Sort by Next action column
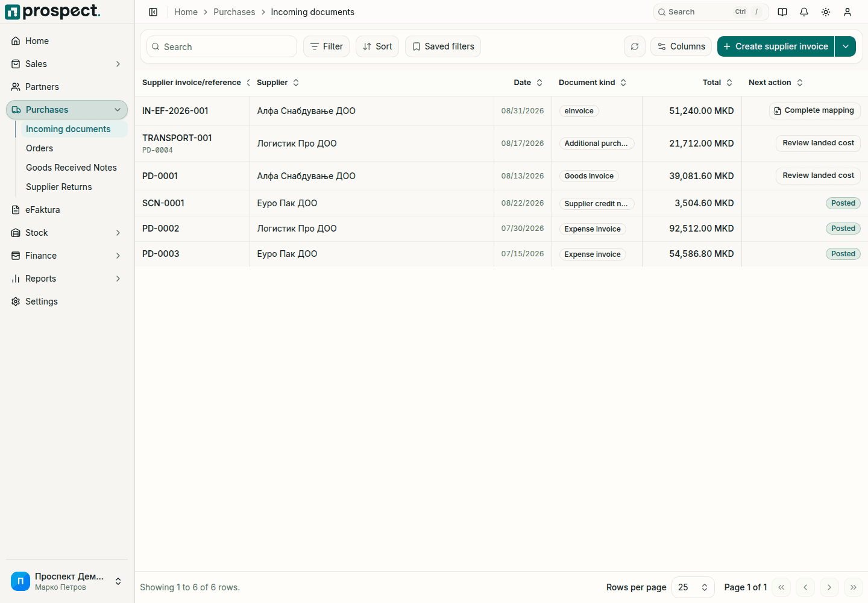Screen dimensions: 868x603 coord(776,83)
